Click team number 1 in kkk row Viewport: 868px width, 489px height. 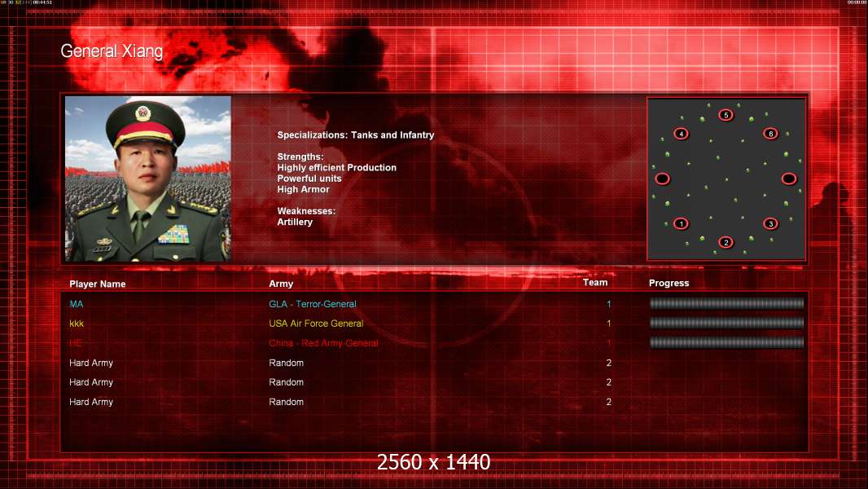(608, 324)
